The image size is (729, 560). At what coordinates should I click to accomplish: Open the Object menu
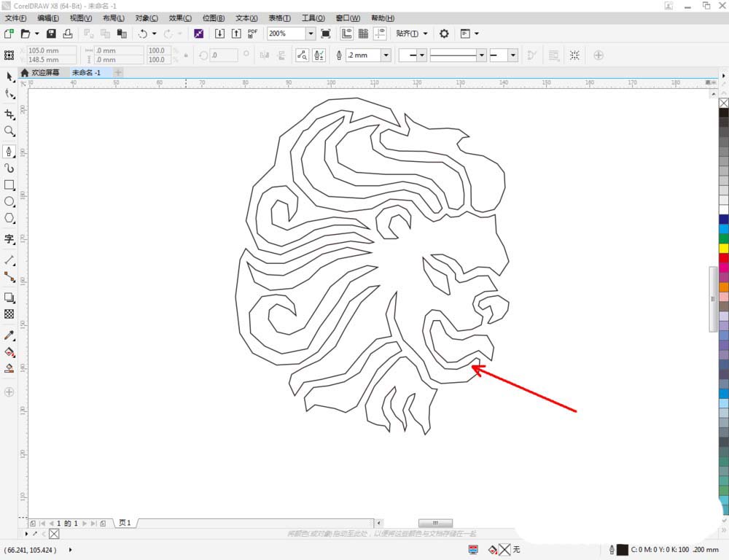point(147,18)
